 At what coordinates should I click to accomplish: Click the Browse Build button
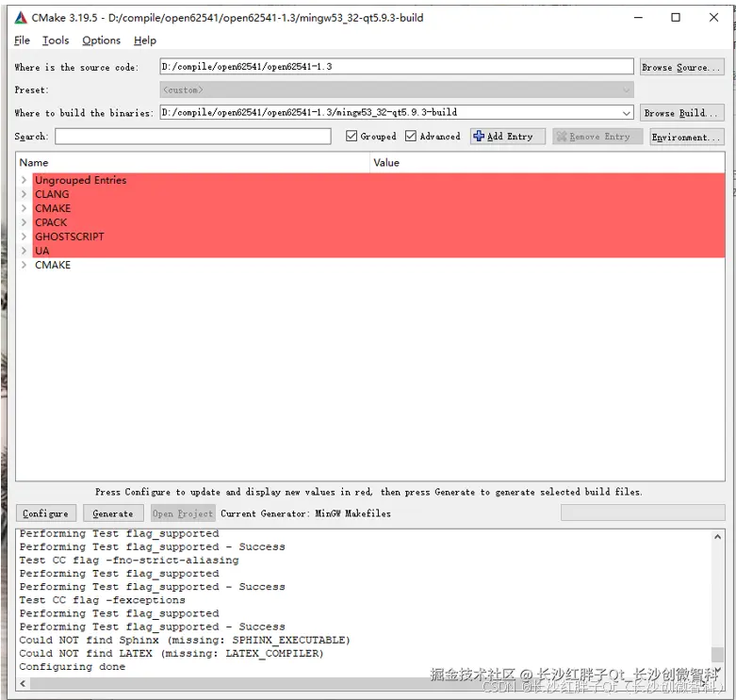pyautogui.click(x=681, y=113)
